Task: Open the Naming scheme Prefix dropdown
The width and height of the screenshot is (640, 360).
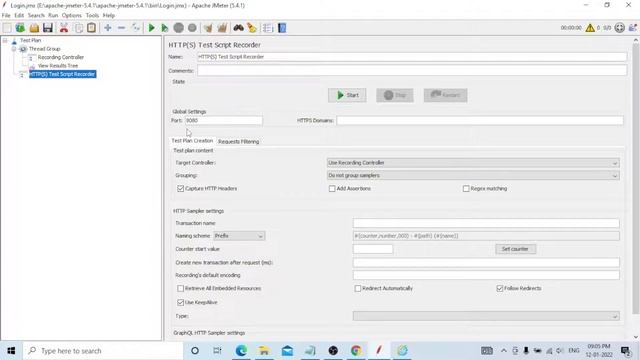Action: click(239, 236)
